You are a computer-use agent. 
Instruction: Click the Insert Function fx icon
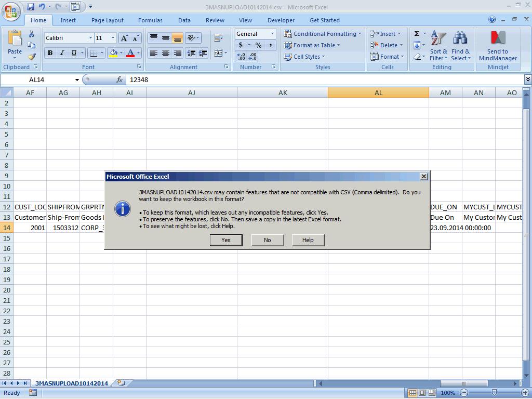point(119,79)
